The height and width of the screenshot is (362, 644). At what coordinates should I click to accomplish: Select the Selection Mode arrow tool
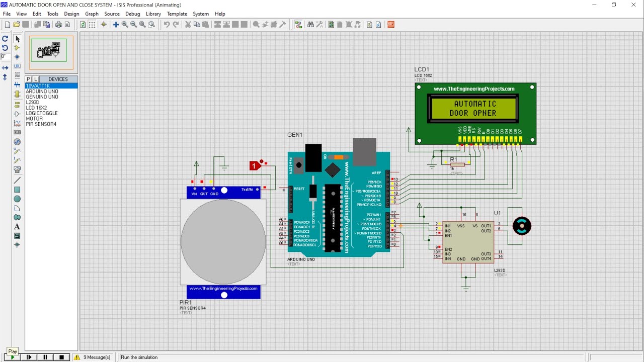[x=17, y=39]
